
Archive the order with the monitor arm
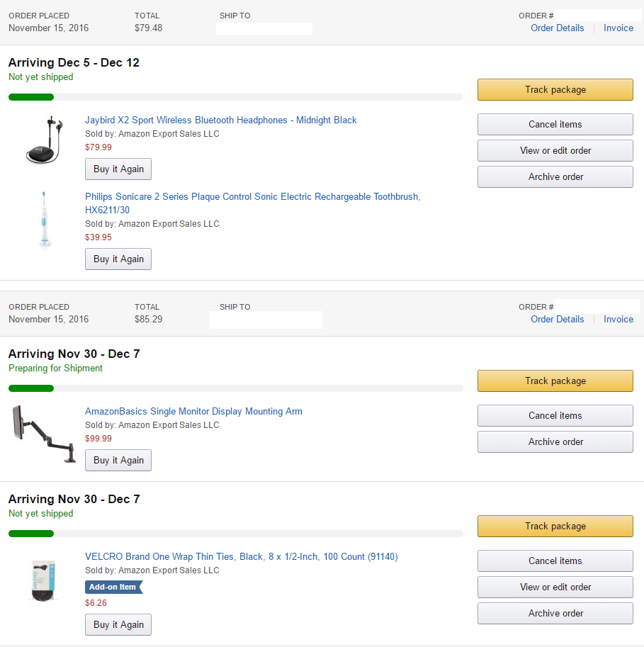point(555,442)
